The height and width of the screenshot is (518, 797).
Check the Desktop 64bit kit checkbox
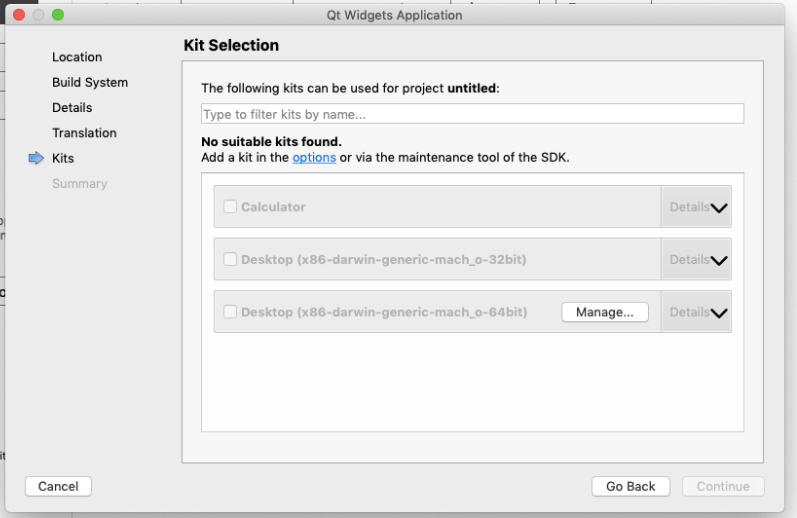click(231, 312)
